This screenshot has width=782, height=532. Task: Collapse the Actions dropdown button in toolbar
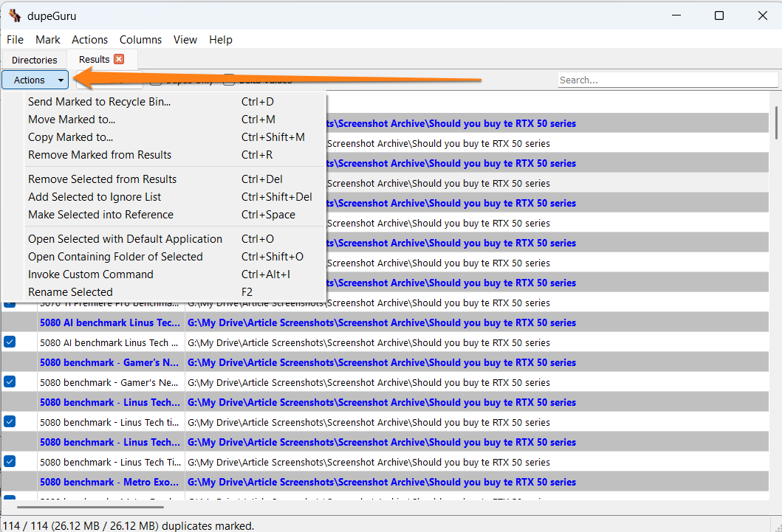[x=35, y=80]
